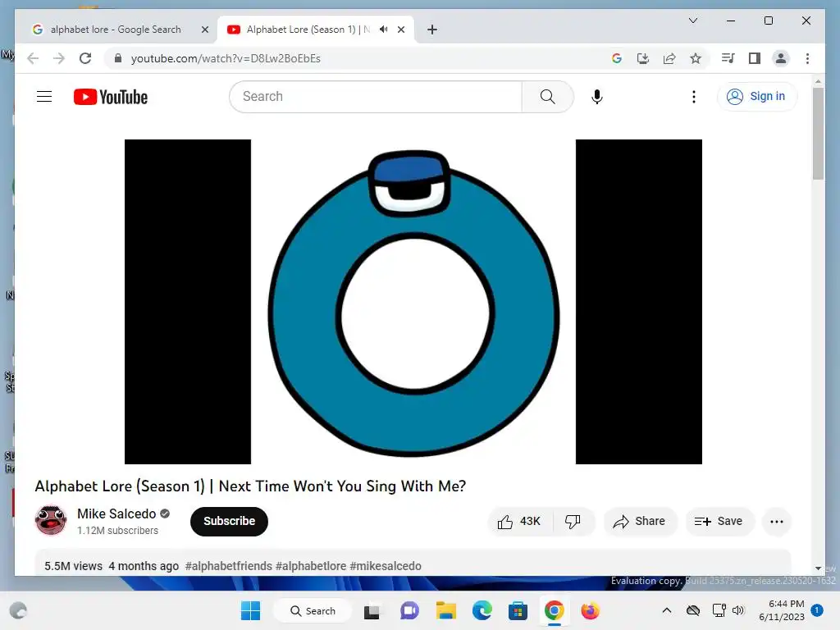Image resolution: width=840 pixels, height=630 pixels.
Task: Go back to previous page
Action: coord(33,58)
